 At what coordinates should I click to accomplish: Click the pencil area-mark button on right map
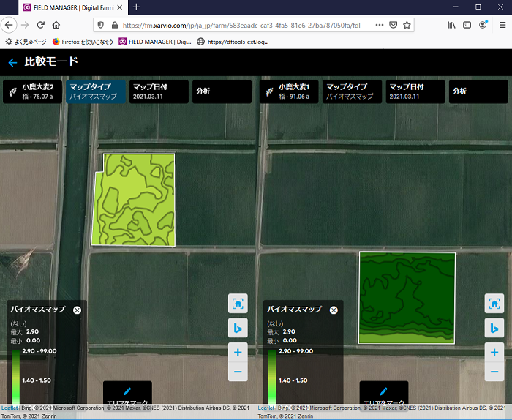(383, 393)
